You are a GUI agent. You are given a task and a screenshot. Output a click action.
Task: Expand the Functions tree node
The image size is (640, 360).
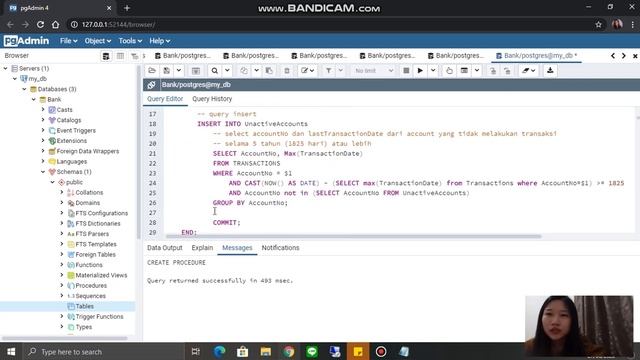(62, 265)
